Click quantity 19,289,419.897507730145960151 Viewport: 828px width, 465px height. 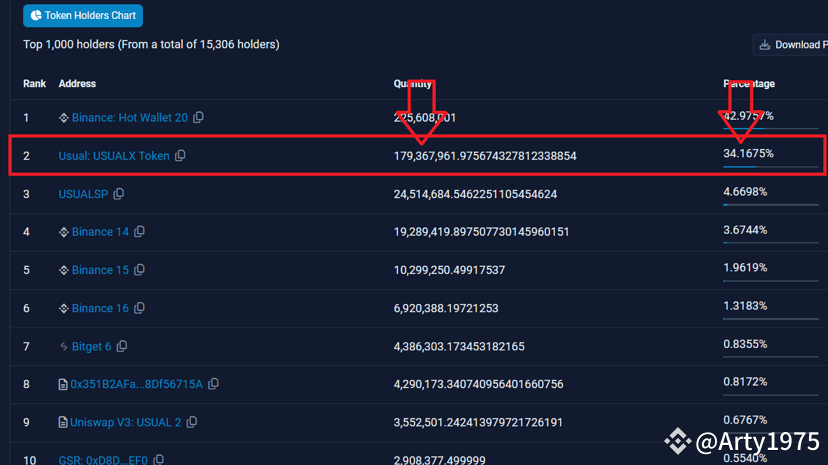pos(481,232)
